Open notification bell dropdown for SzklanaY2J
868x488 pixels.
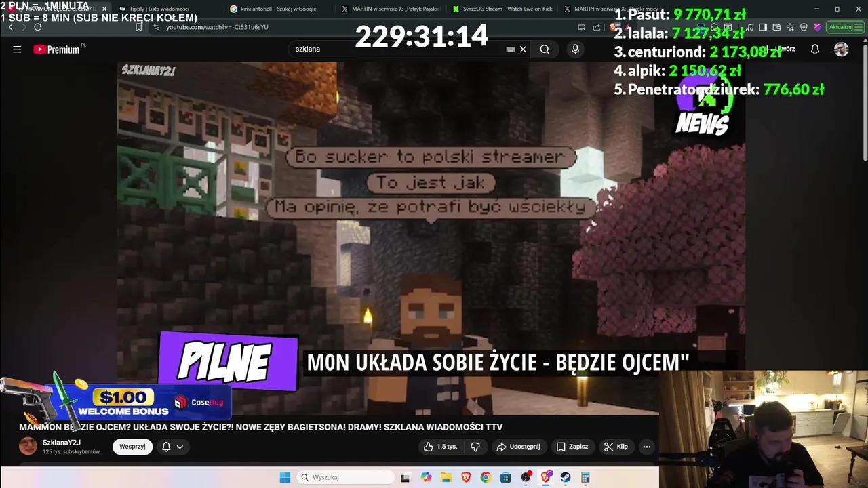172,447
